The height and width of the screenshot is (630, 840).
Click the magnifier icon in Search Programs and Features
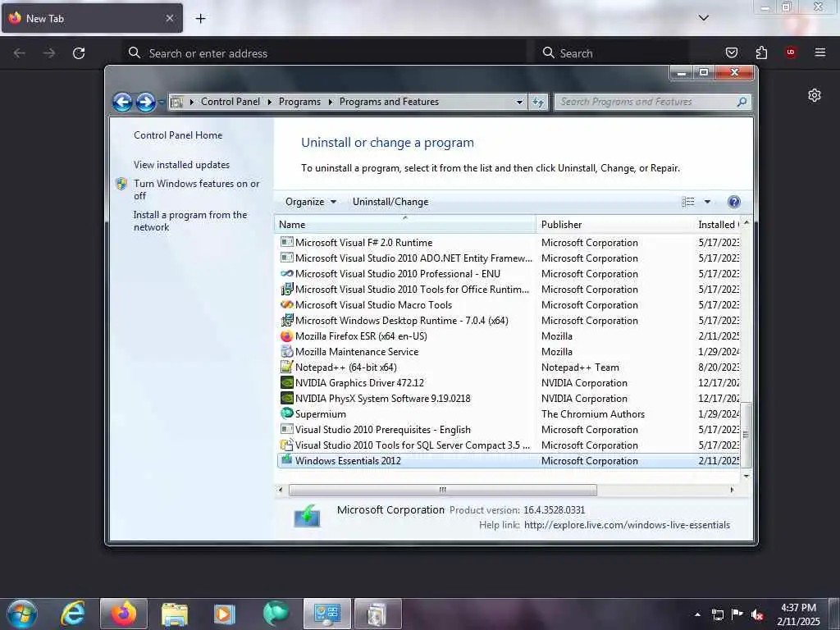click(x=742, y=102)
